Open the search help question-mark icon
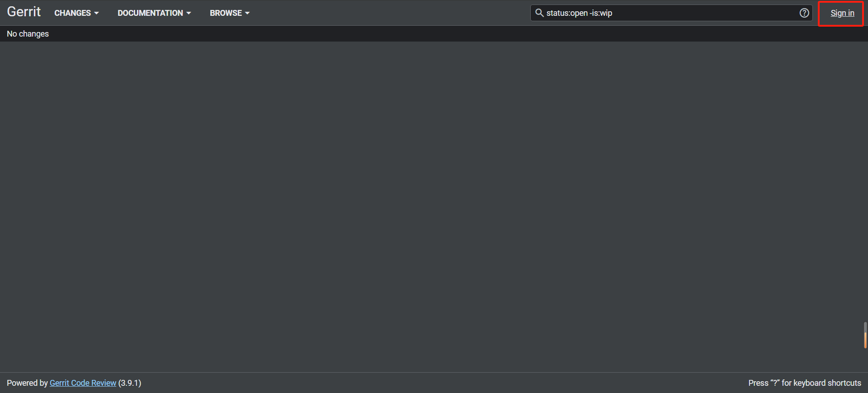Screen dimensions: 868x393 pyautogui.click(x=804, y=13)
